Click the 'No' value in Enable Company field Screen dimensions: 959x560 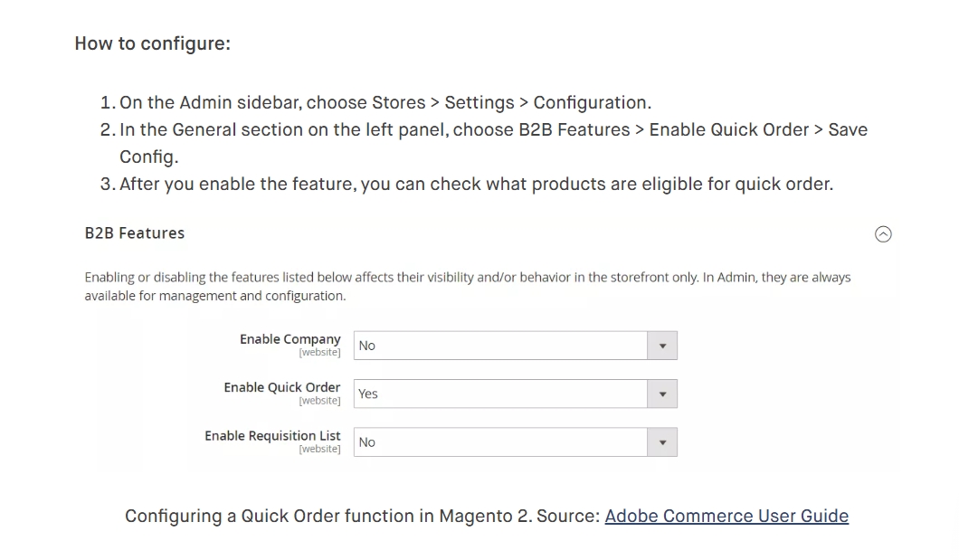click(x=367, y=346)
